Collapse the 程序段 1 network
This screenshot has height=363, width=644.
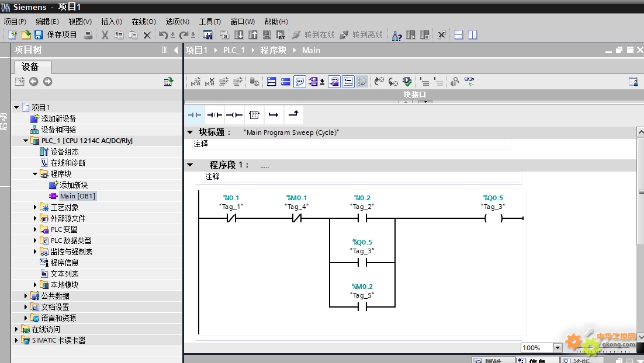pos(190,165)
